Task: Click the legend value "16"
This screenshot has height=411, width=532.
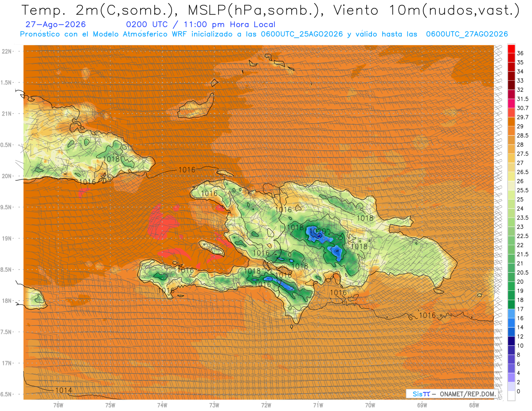Action: click(520, 318)
